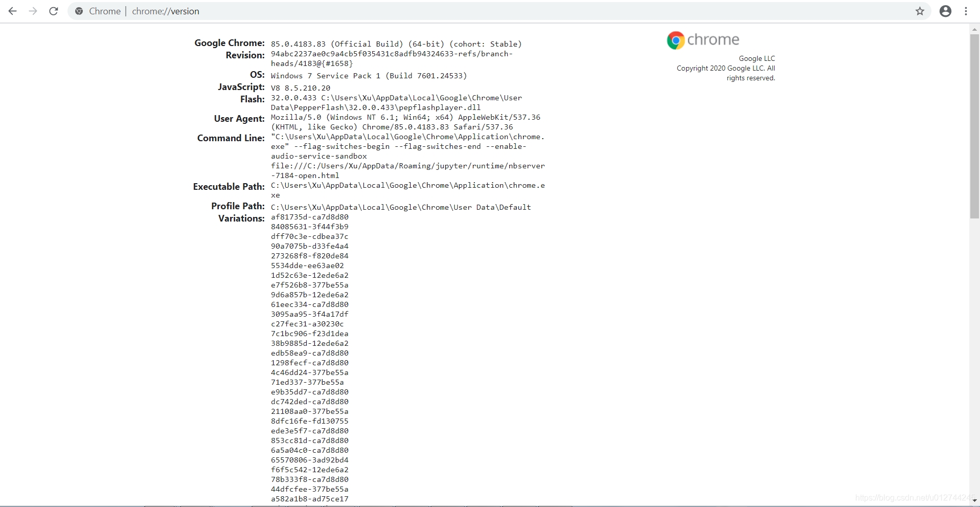Click variation 8dfc16fe-fd130755

click(310, 421)
